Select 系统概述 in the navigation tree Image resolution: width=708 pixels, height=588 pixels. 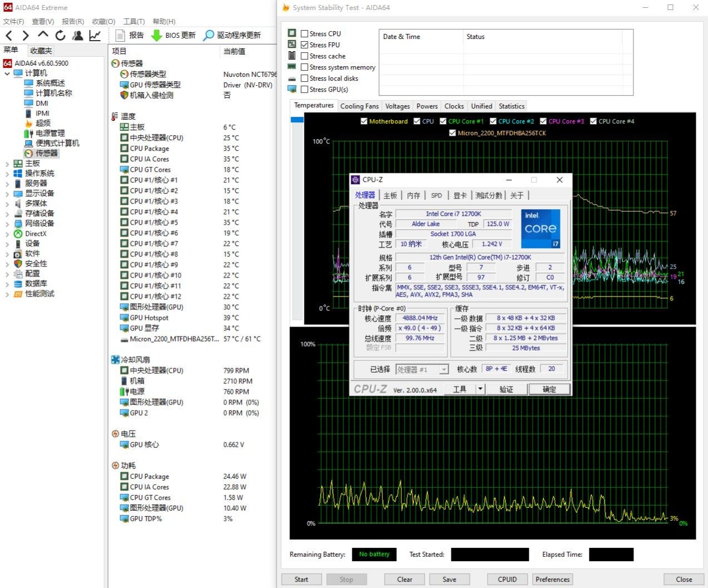pos(50,83)
